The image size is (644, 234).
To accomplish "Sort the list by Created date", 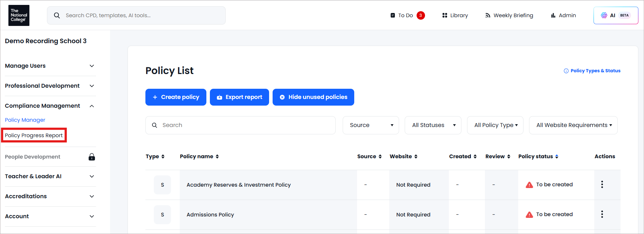I will 463,156.
